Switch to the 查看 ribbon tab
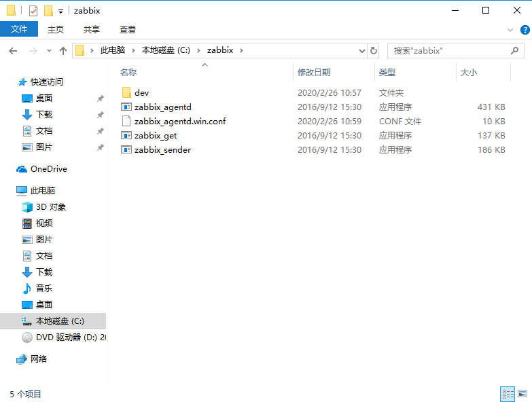The height and width of the screenshot is (402, 532). coord(128,29)
